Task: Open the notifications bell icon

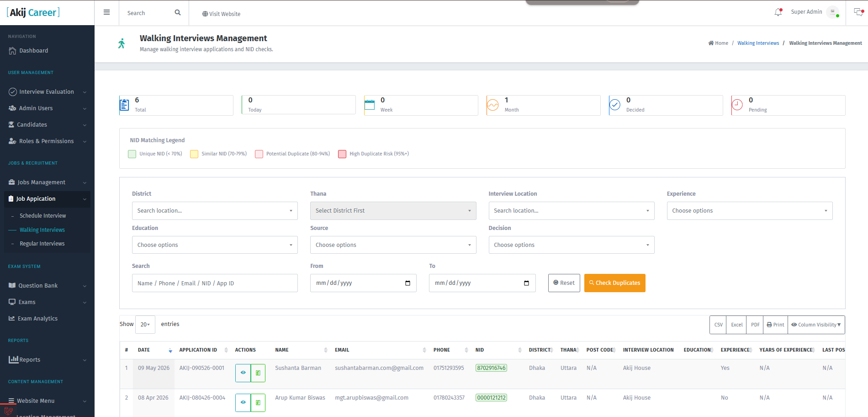Action: pos(778,12)
